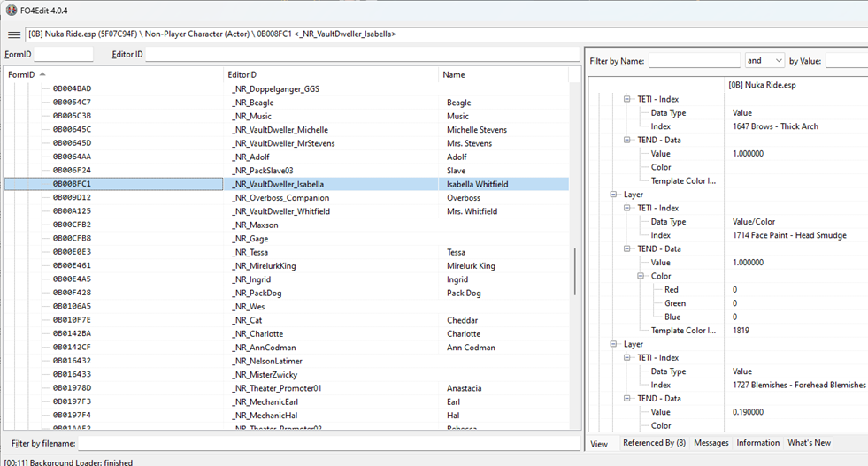Switch to the Messages tab
The height and width of the screenshot is (466, 868).
tap(711, 443)
